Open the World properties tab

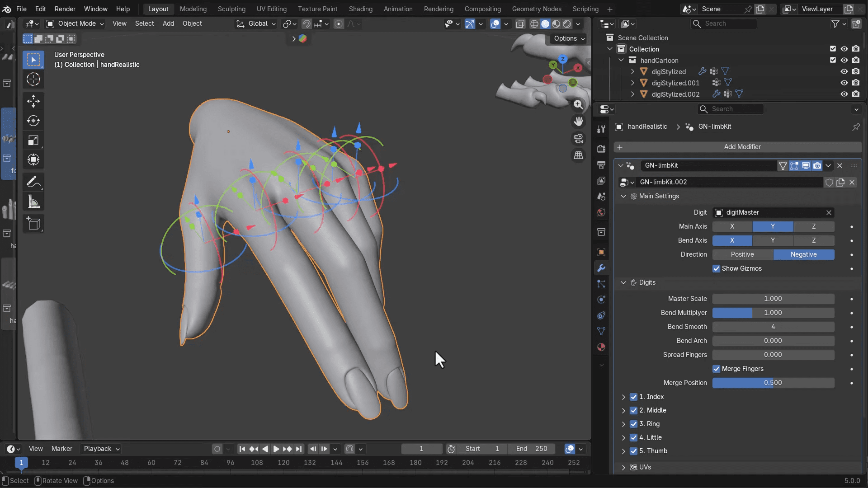coord(601,212)
